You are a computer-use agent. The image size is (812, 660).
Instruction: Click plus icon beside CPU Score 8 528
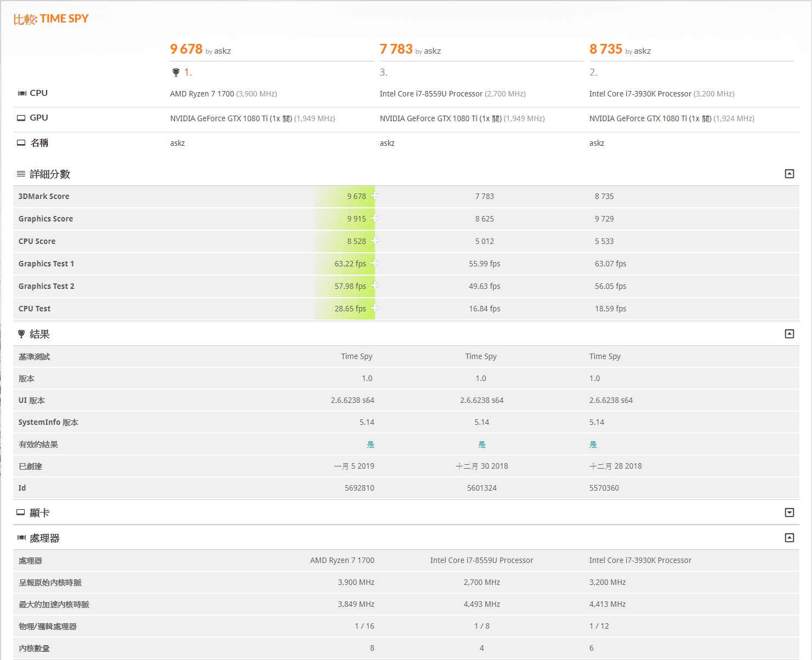(374, 241)
